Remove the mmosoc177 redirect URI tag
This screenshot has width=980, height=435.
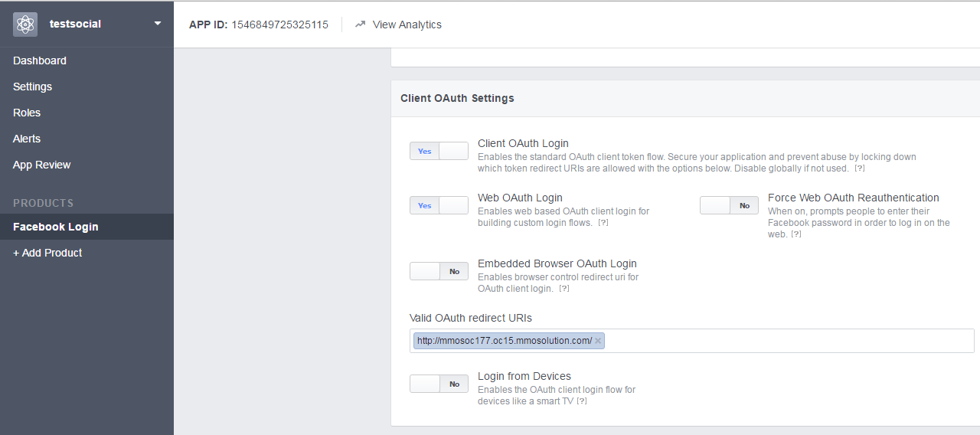click(x=598, y=341)
